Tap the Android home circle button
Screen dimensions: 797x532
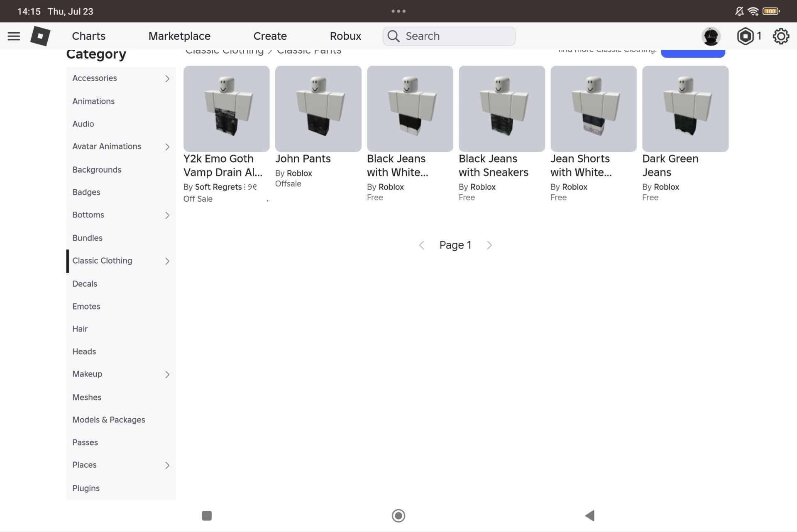point(398,515)
